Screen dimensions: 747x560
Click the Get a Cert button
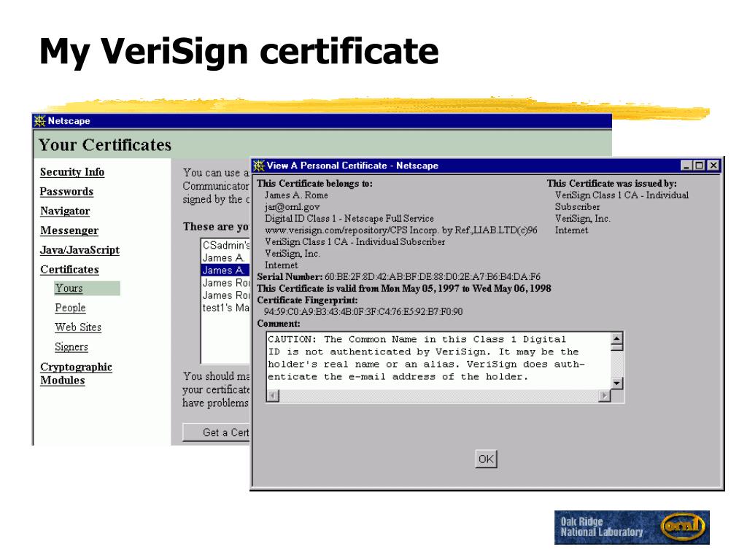(x=217, y=432)
